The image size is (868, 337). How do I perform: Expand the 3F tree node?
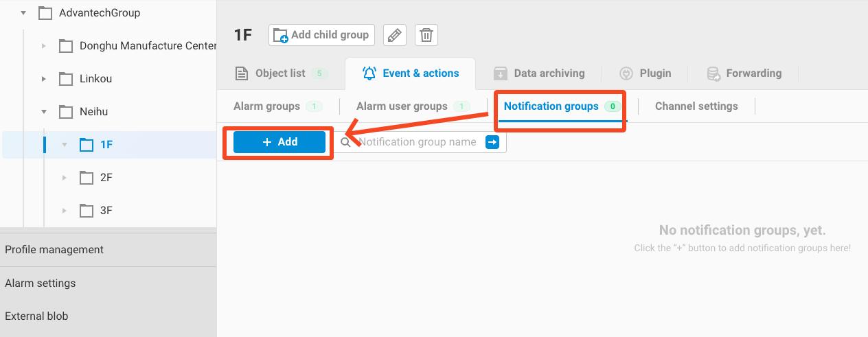point(65,211)
